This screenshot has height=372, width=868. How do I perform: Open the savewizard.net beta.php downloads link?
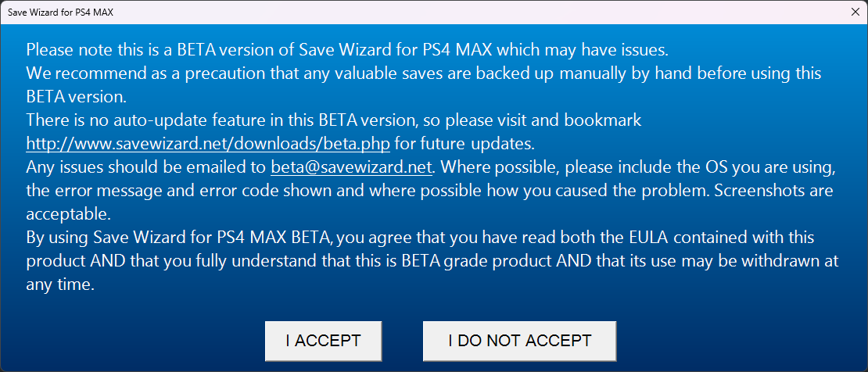click(x=208, y=144)
